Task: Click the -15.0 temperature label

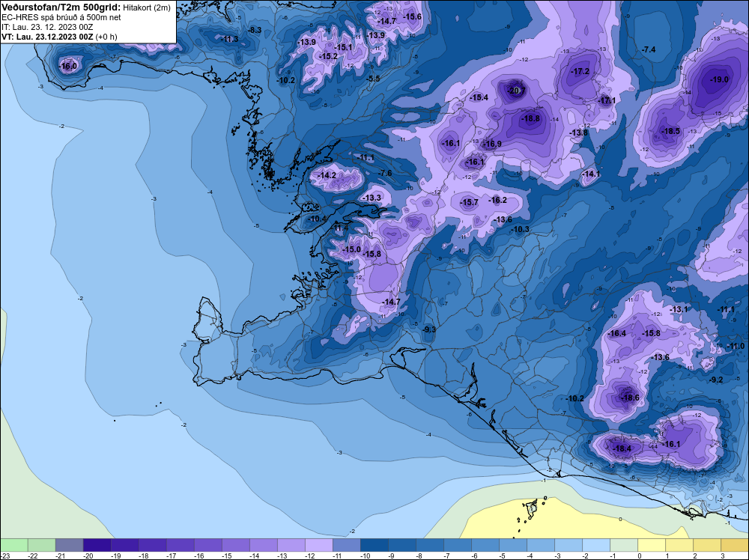Action: (352, 249)
